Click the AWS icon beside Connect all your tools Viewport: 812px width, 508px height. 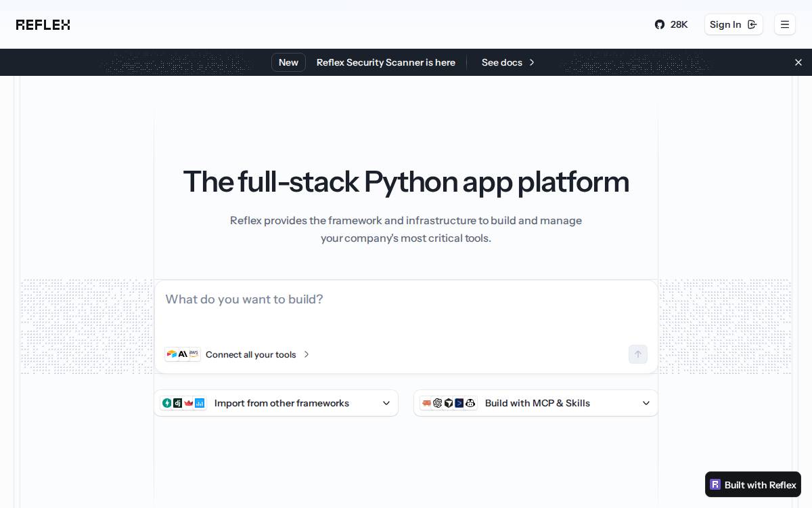pyautogui.click(x=194, y=354)
